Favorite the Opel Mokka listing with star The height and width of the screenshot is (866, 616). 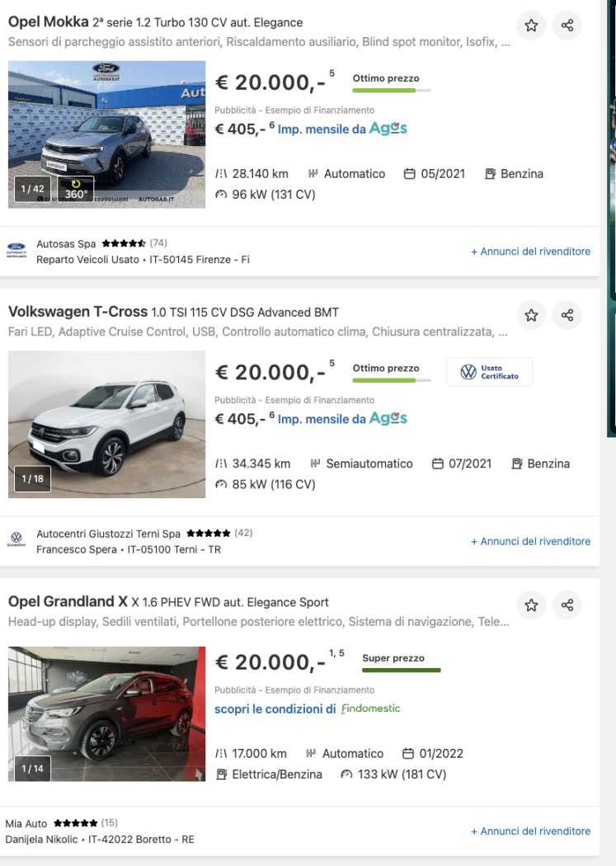pos(531,26)
